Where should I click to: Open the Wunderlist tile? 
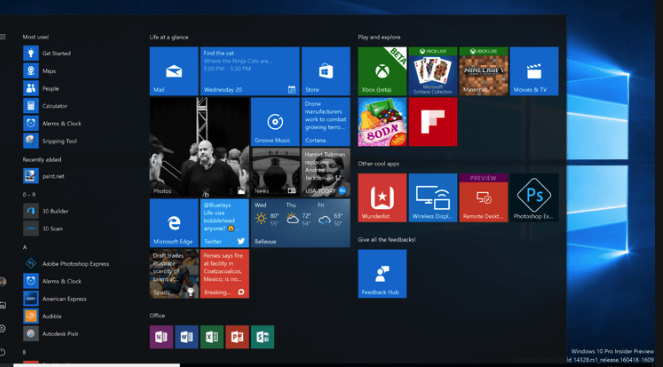pos(382,197)
